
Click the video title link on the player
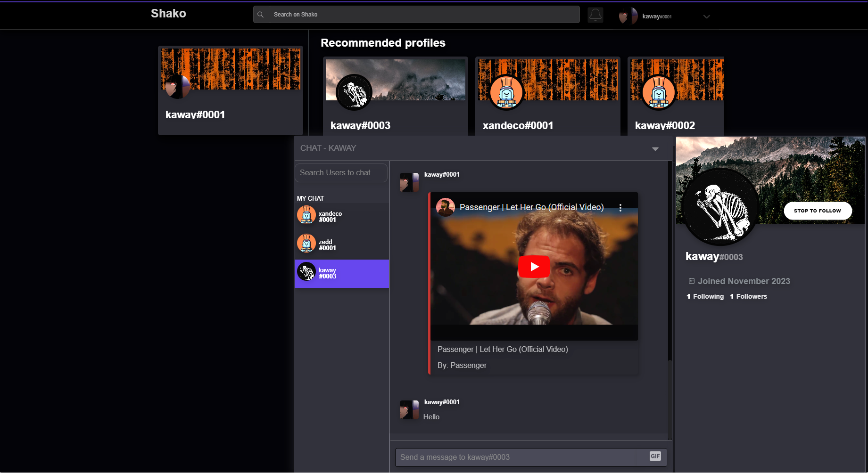[x=531, y=207]
